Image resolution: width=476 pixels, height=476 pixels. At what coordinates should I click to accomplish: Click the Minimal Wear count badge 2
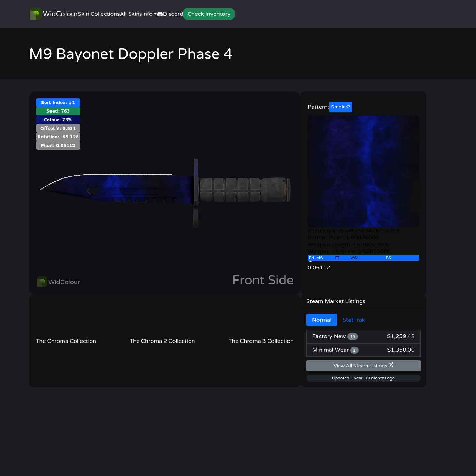click(x=354, y=350)
